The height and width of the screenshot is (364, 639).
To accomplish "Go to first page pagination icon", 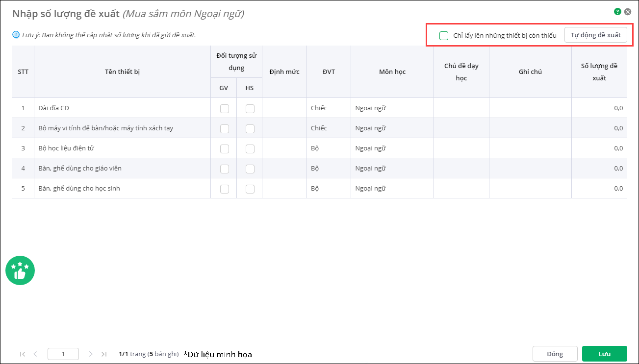I will 23,354.
